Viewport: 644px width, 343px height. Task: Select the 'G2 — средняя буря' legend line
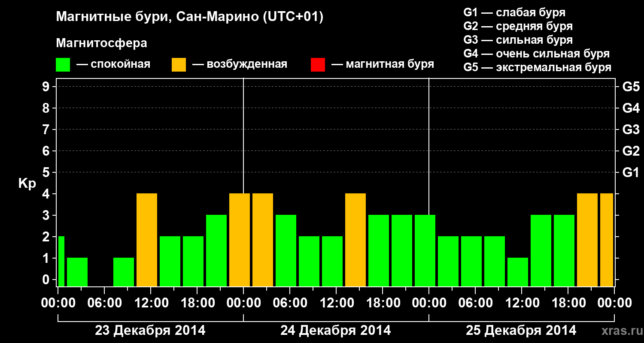coord(518,26)
